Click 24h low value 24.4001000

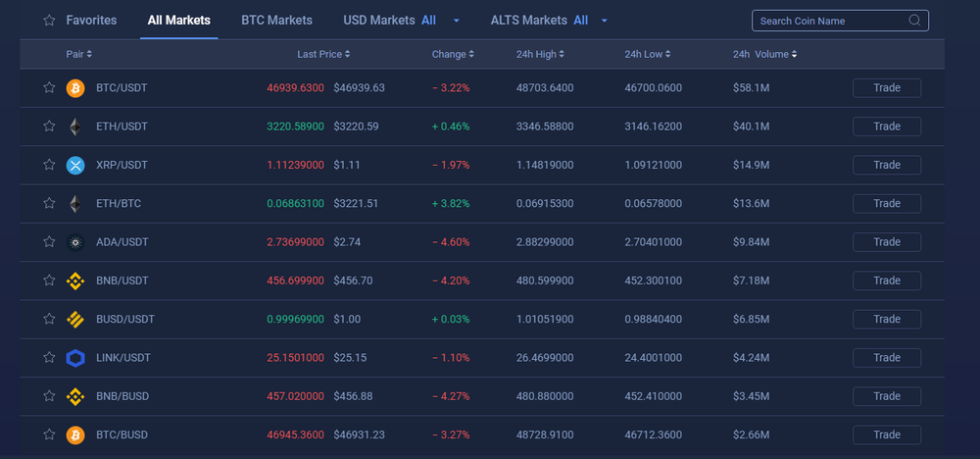click(653, 358)
